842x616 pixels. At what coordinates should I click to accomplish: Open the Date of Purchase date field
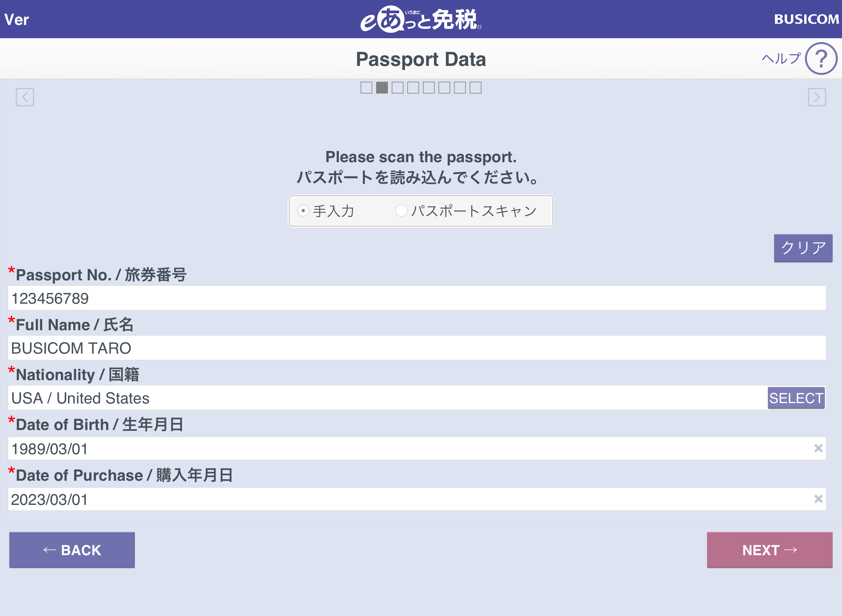[417, 499]
